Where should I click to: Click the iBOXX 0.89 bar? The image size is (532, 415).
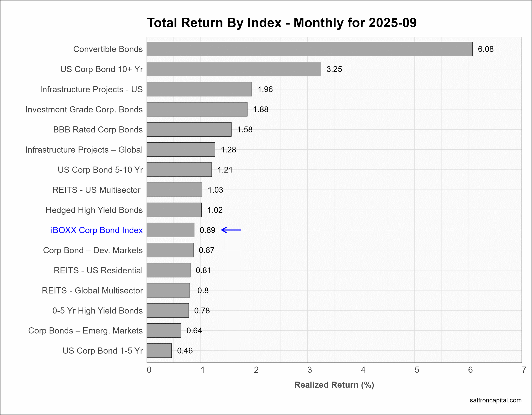click(x=170, y=230)
